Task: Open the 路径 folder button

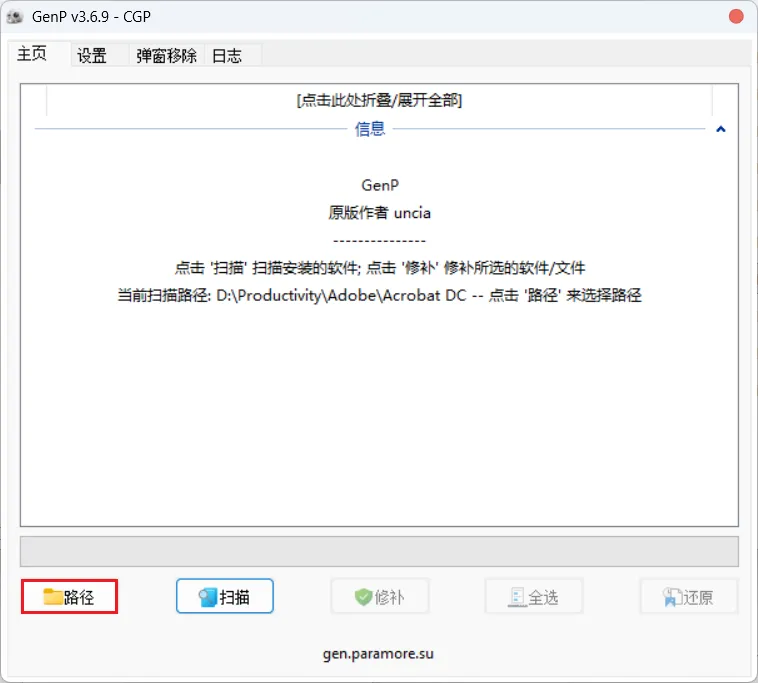Action: coord(69,596)
